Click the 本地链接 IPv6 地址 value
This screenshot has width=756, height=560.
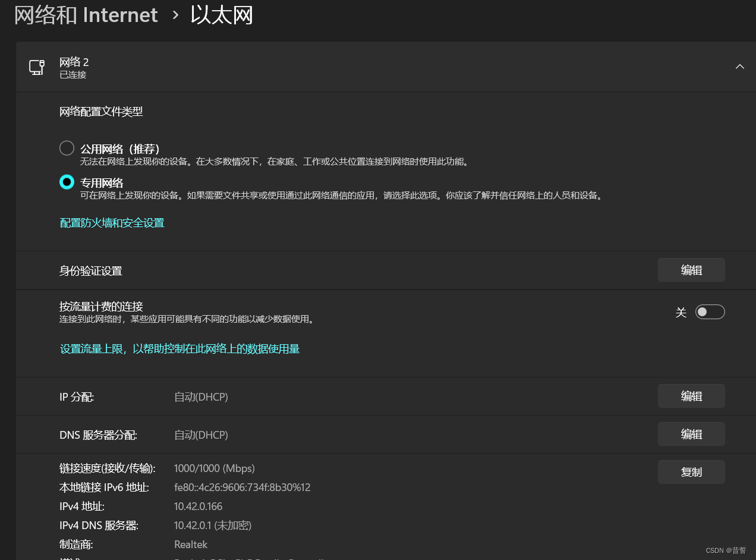(242, 487)
